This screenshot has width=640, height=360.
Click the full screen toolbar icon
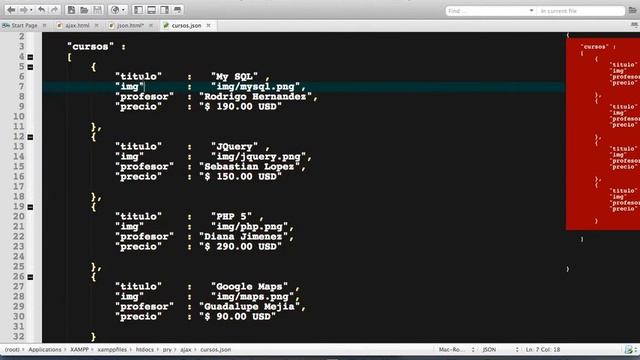pos(177,10)
